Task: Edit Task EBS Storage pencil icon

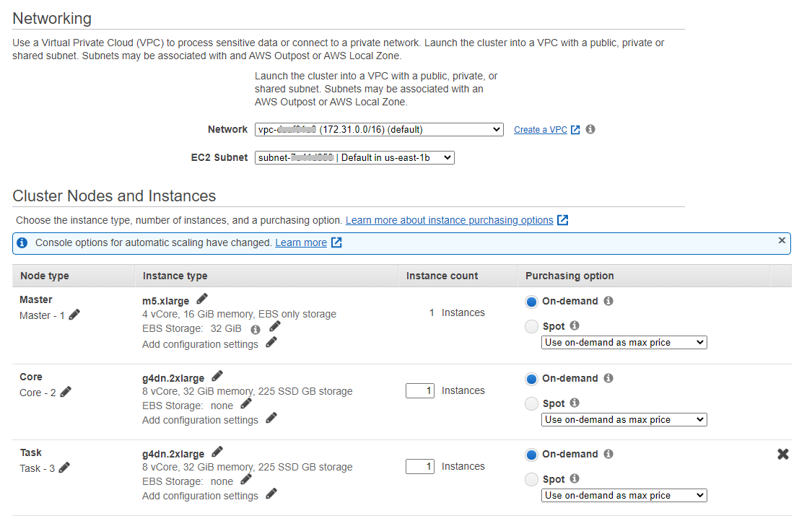Action: pyautogui.click(x=246, y=479)
